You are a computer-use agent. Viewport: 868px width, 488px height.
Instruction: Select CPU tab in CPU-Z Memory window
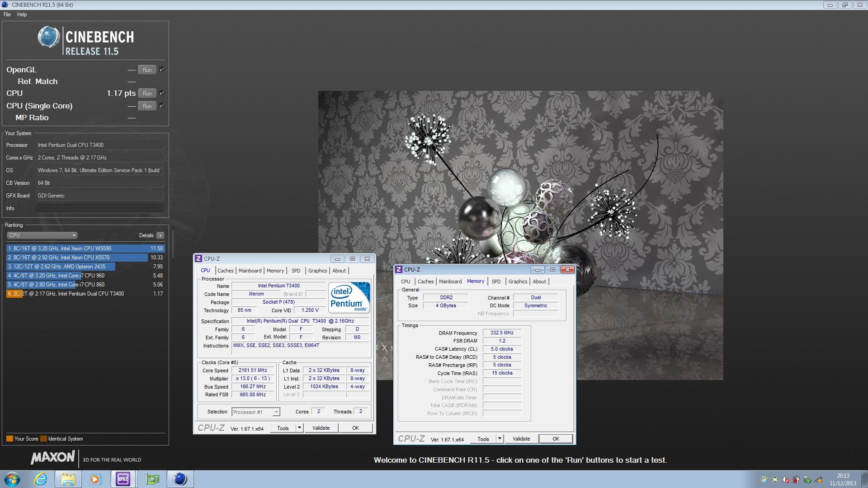[x=406, y=282]
